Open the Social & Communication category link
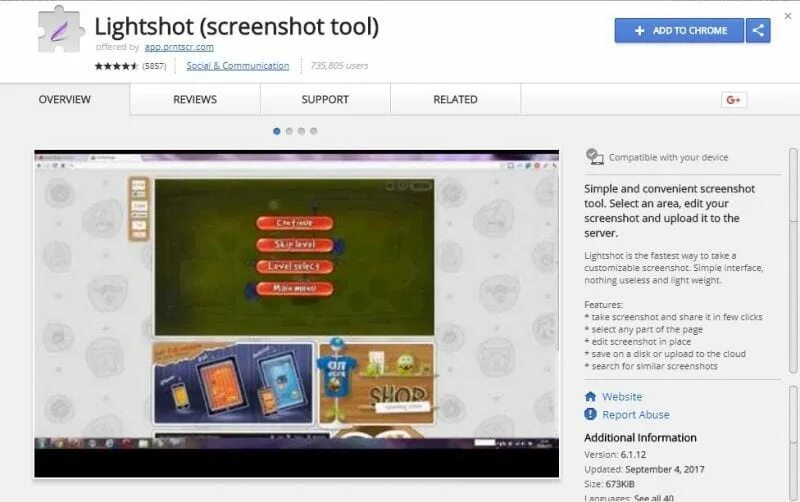800x502 pixels. point(238,66)
